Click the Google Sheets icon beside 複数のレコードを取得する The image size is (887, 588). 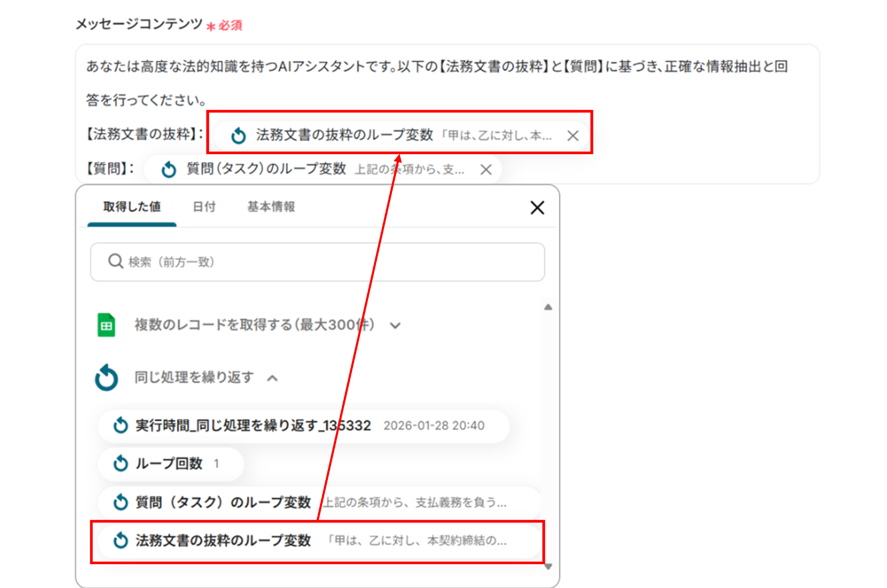pyautogui.click(x=106, y=325)
